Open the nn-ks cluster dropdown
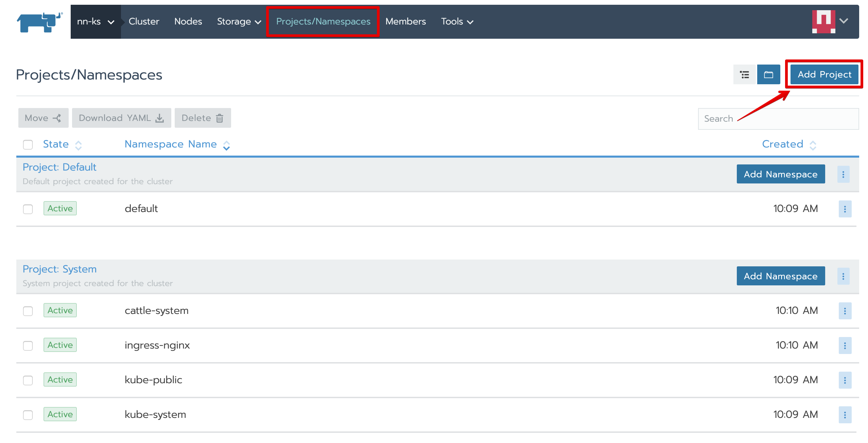This screenshot has height=443, width=868. click(96, 22)
